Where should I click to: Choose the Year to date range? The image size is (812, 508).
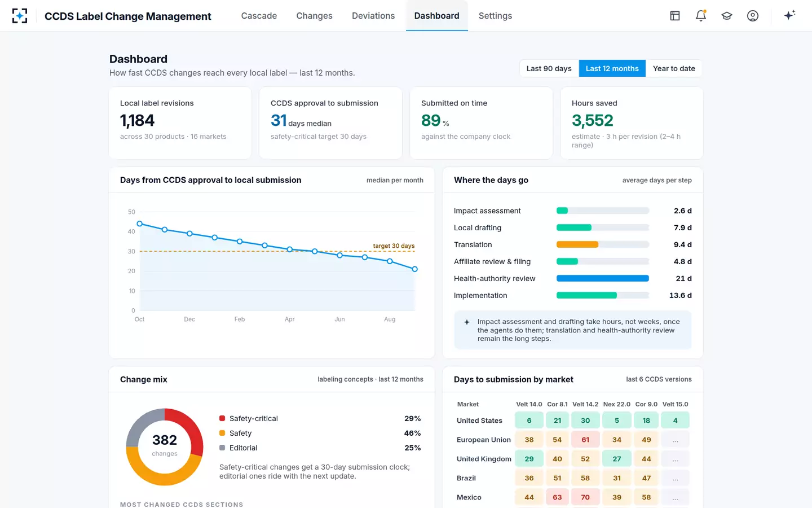[x=674, y=68]
